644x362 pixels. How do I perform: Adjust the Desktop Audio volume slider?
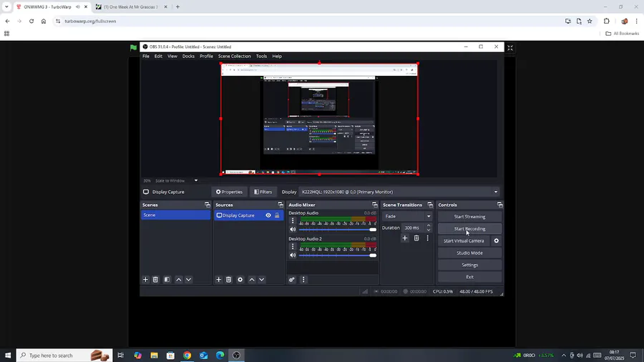coord(337,230)
